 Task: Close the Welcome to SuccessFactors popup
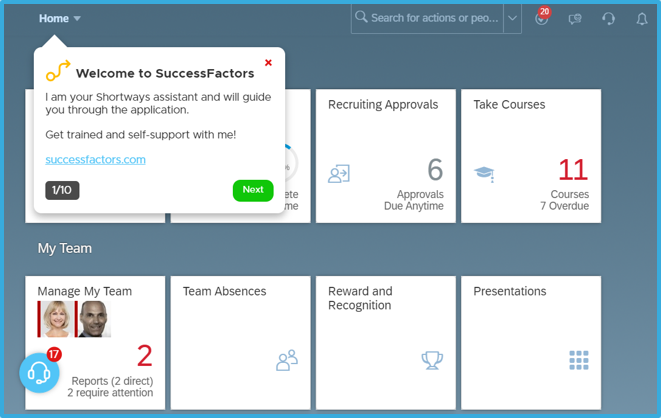click(268, 63)
